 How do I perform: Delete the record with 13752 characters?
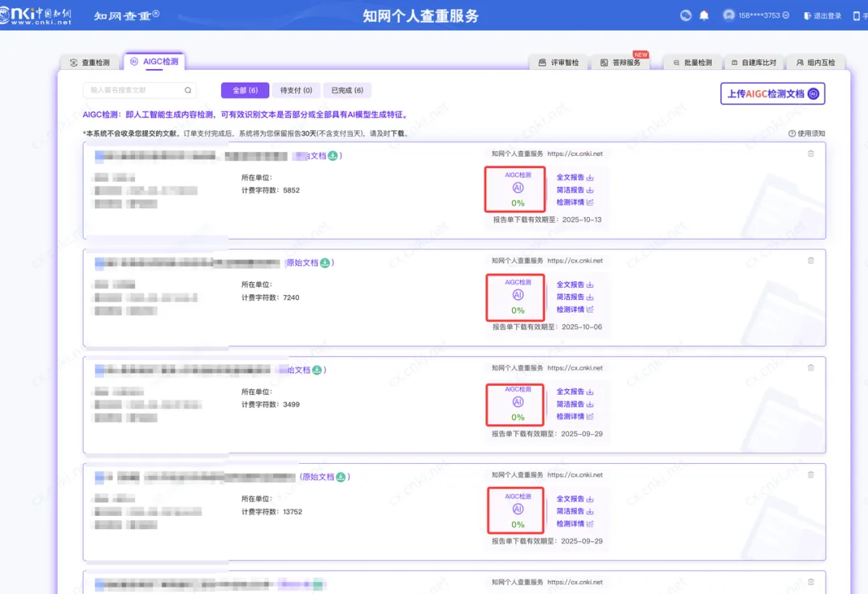811,475
